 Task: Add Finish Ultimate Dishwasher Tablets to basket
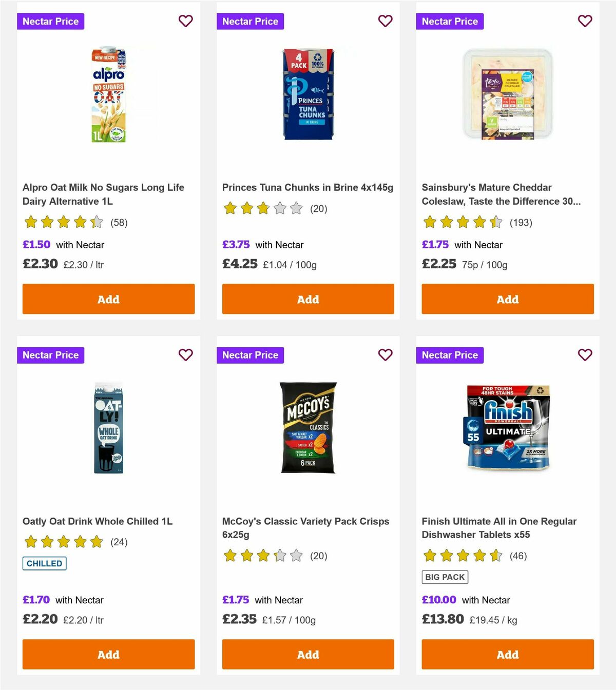[x=507, y=655]
